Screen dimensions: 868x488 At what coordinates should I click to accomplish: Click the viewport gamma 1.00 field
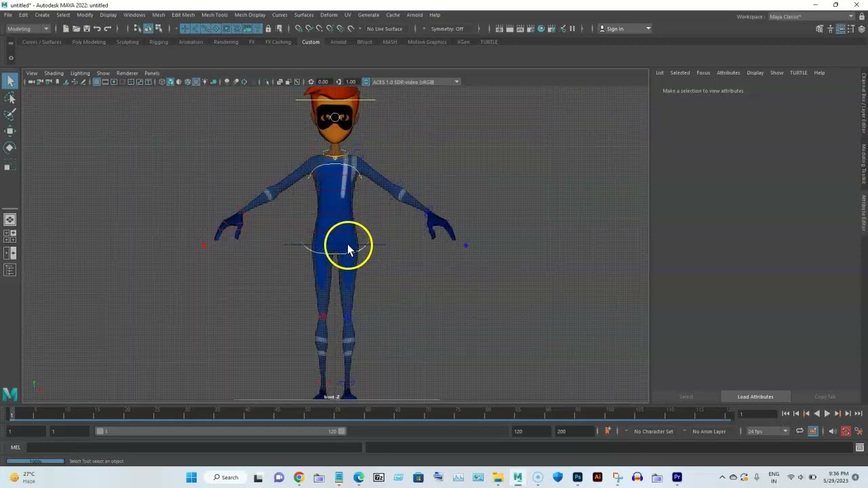351,82
